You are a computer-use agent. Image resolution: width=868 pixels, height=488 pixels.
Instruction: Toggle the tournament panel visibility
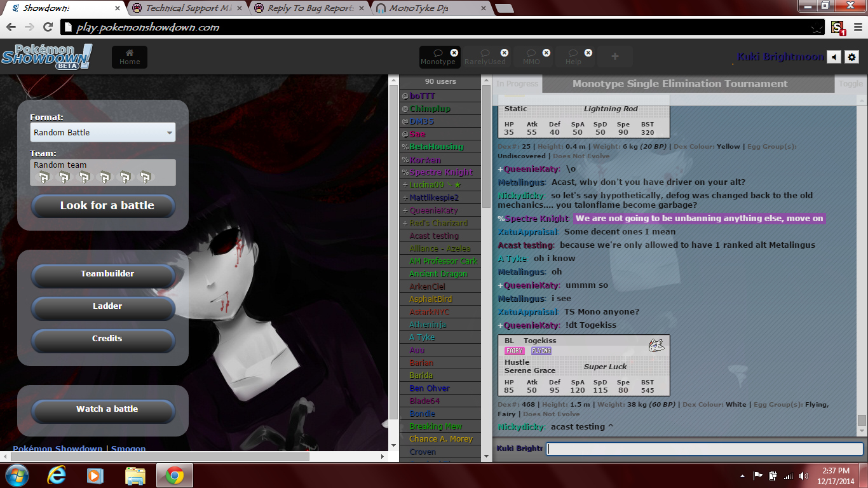[850, 84]
